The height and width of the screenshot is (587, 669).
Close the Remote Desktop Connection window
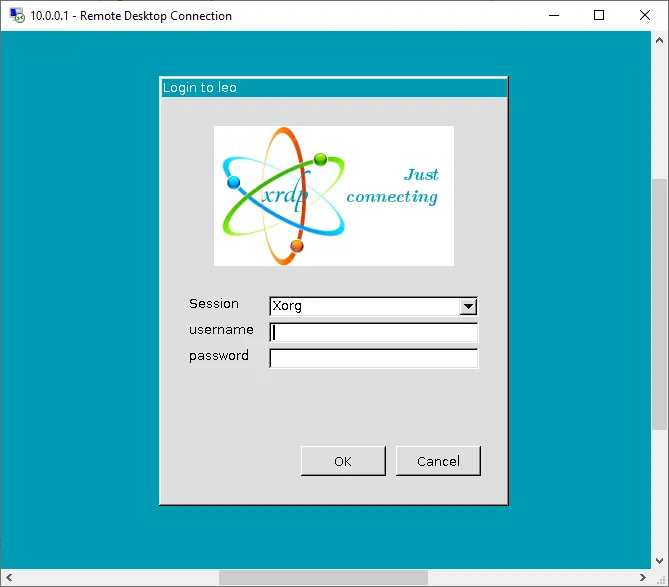click(645, 16)
